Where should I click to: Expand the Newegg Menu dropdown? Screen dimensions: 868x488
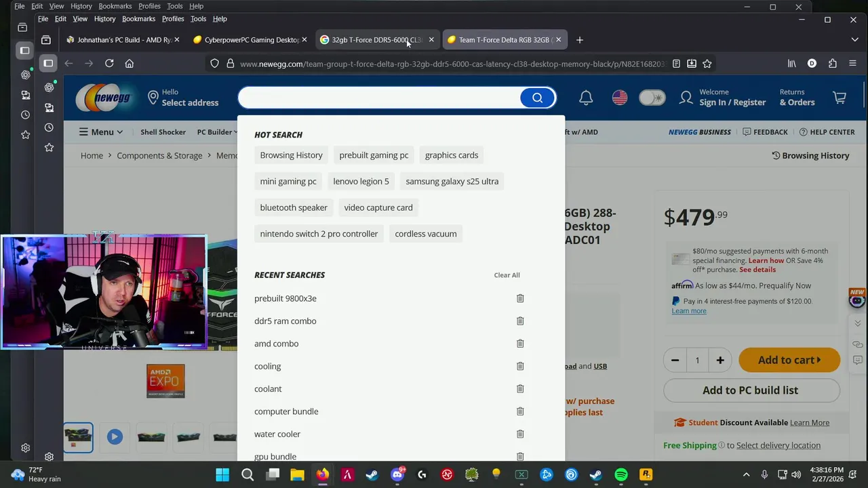click(x=101, y=132)
